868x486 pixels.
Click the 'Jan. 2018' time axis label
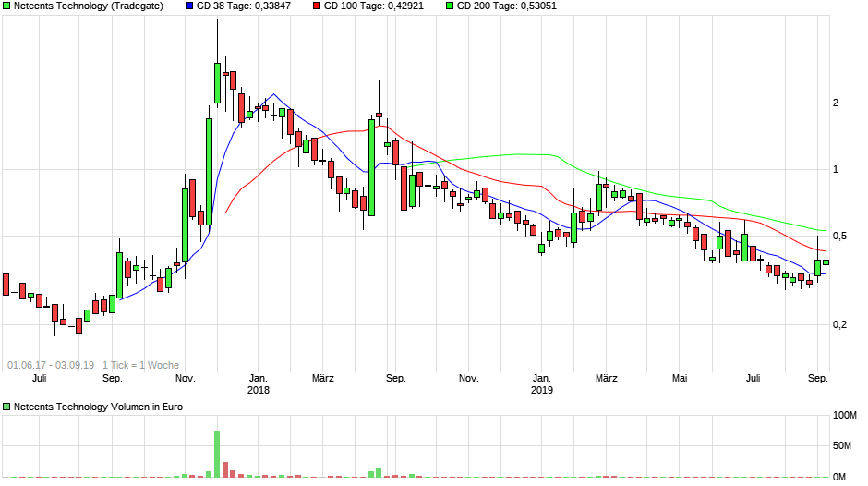pos(258,384)
